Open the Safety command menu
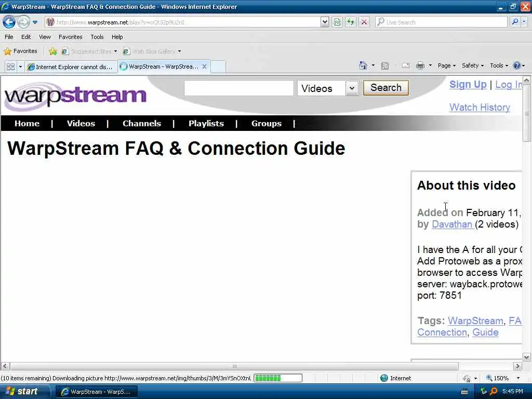Viewport: 532px width, 399px height. (473, 65)
